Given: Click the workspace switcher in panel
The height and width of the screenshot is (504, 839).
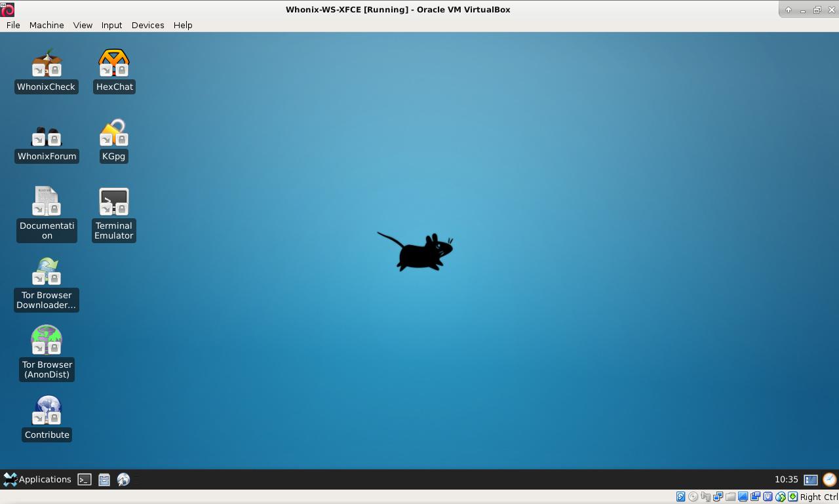Looking at the screenshot, I should 811,480.
